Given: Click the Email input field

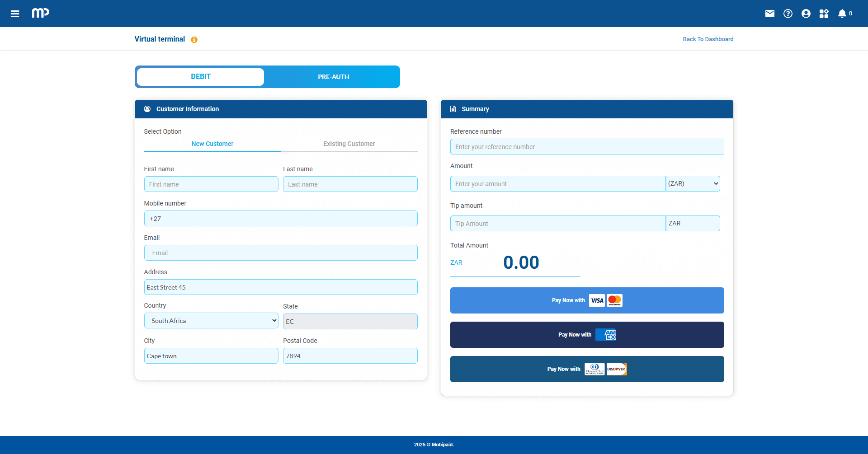Looking at the screenshot, I should [x=280, y=253].
